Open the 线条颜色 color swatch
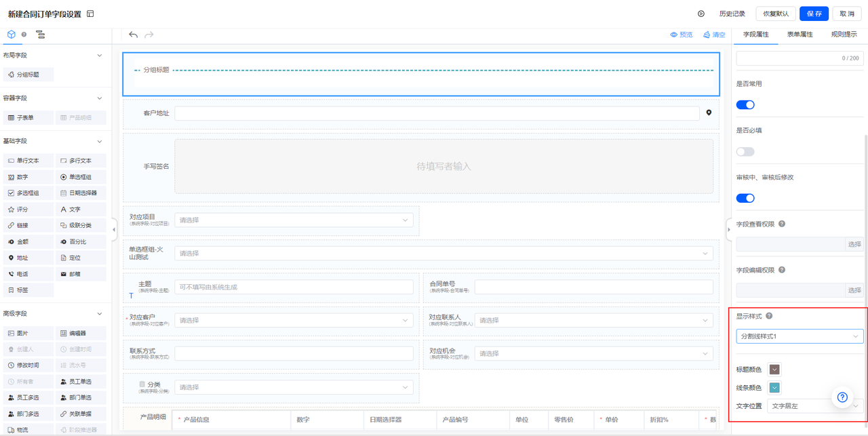The image size is (868, 436). pos(774,388)
